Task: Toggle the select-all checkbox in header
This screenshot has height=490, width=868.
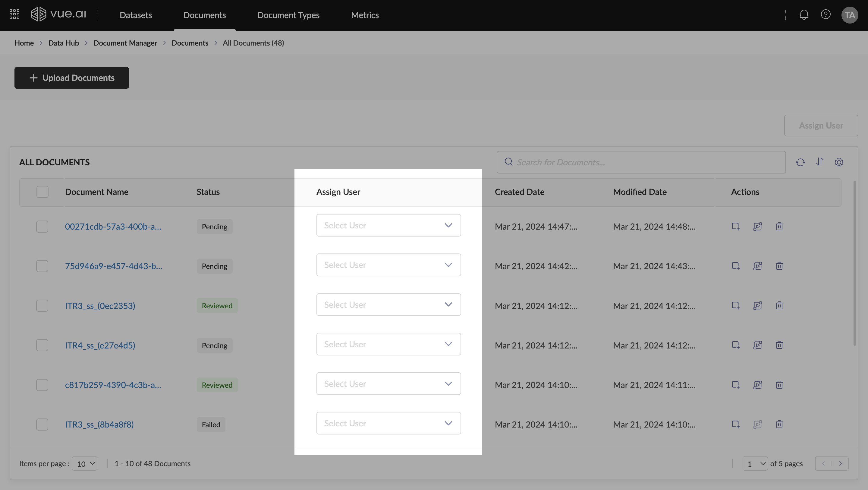Action: (x=42, y=192)
